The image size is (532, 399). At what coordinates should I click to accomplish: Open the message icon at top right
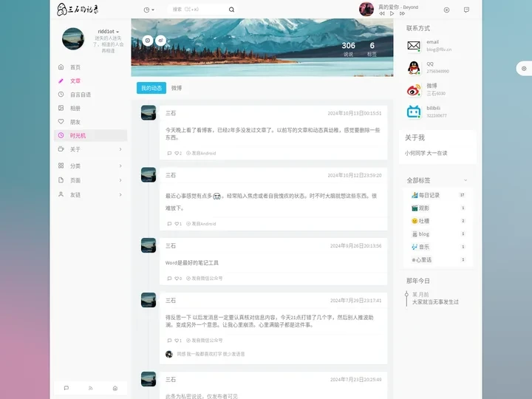[466, 10]
